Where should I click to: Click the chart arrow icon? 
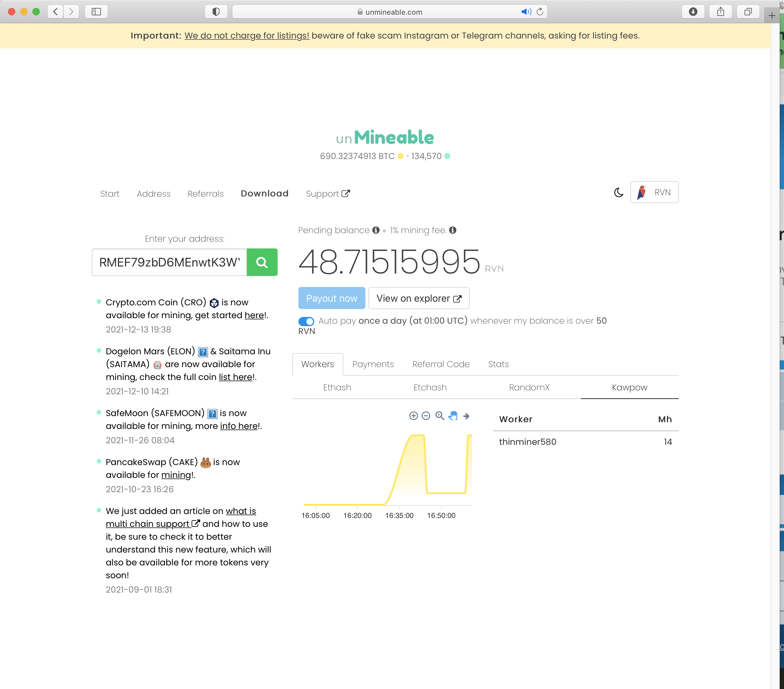(466, 416)
